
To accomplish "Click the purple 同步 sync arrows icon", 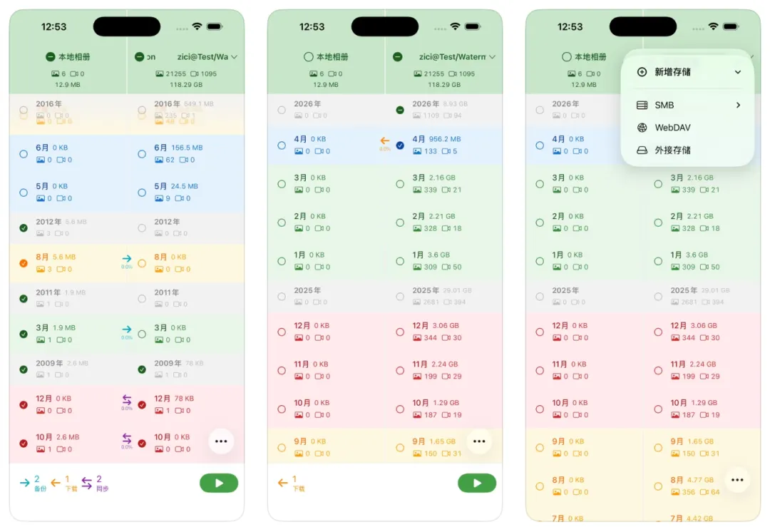I will click(86, 483).
